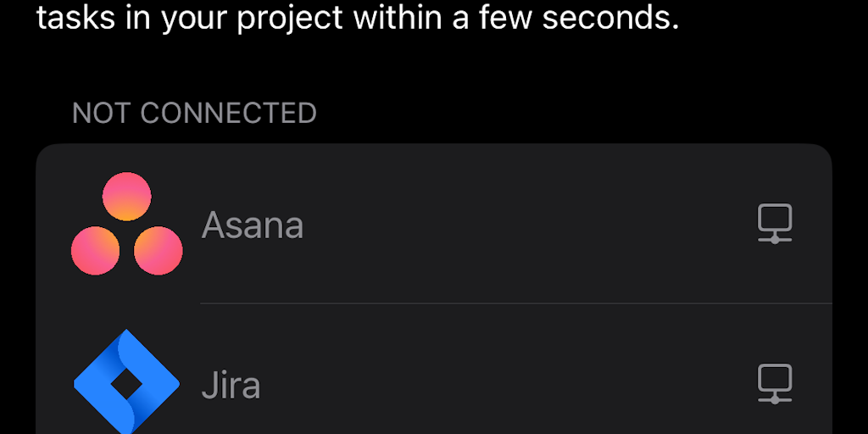Click the lower-left circle of Asana logo
868x434 pixels.
pos(96,250)
